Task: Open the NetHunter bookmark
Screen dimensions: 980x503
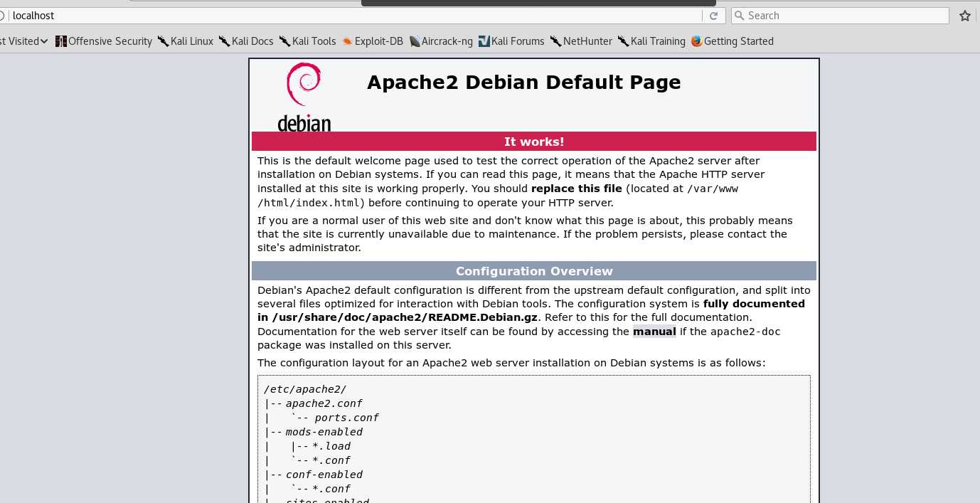Action: pos(581,41)
